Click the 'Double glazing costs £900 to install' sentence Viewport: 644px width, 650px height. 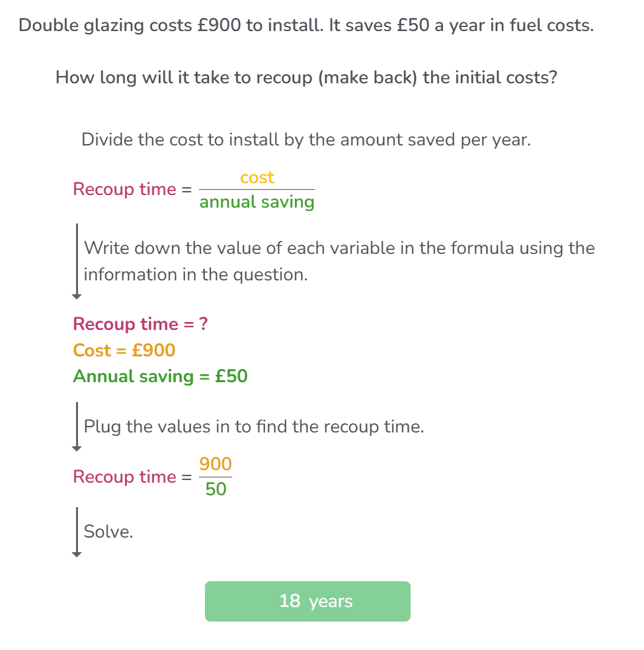[306, 26]
